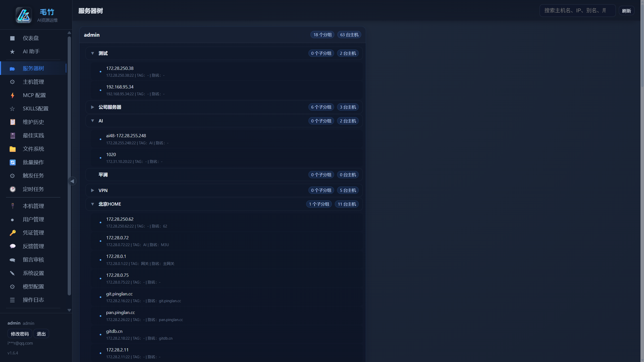Screen dimensions: 644x362
Task: Click the sidebar scroll down arrow
Action: 69,310
